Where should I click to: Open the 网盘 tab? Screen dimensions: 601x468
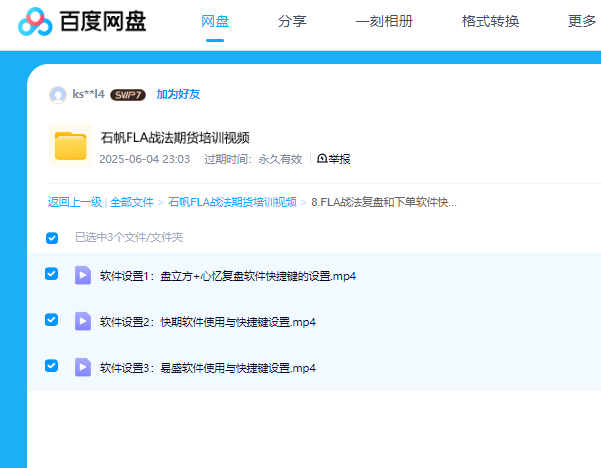pos(215,21)
